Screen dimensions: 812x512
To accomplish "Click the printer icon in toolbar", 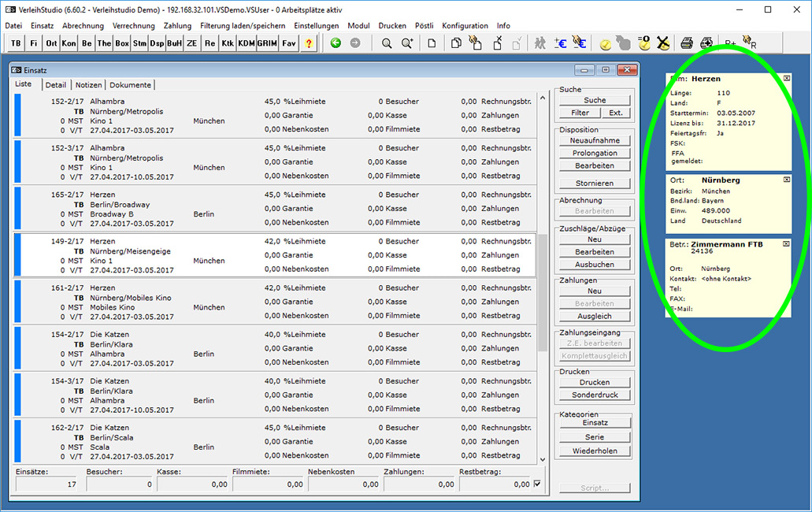I will (x=687, y=43).
